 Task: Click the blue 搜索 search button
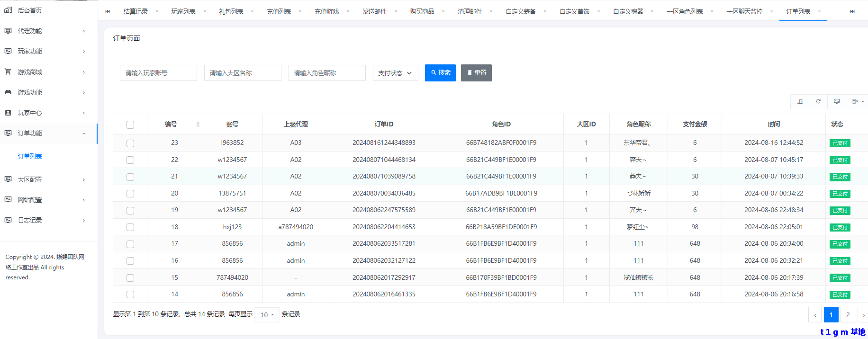pos(440,73)
